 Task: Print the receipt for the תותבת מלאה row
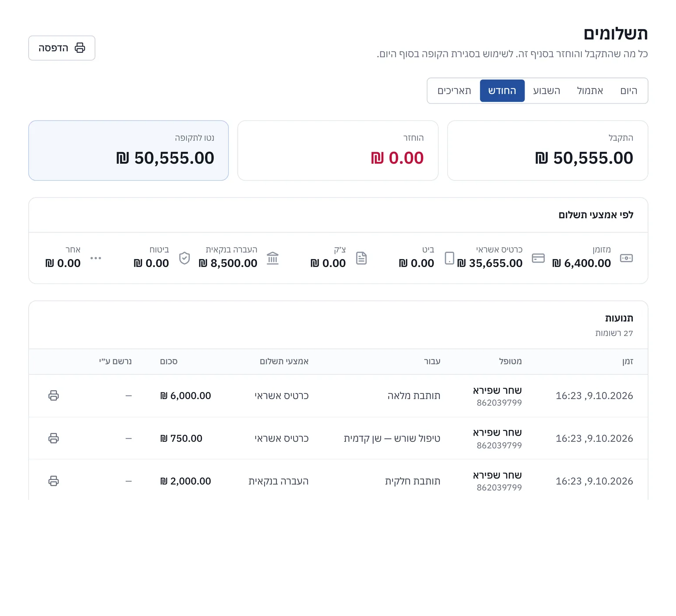point(54,396)
